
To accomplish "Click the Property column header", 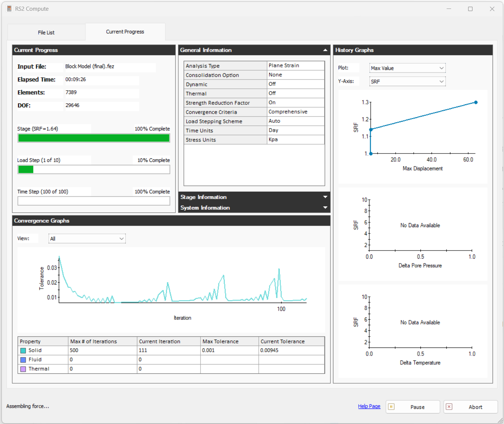I will (x=43, y=341).
